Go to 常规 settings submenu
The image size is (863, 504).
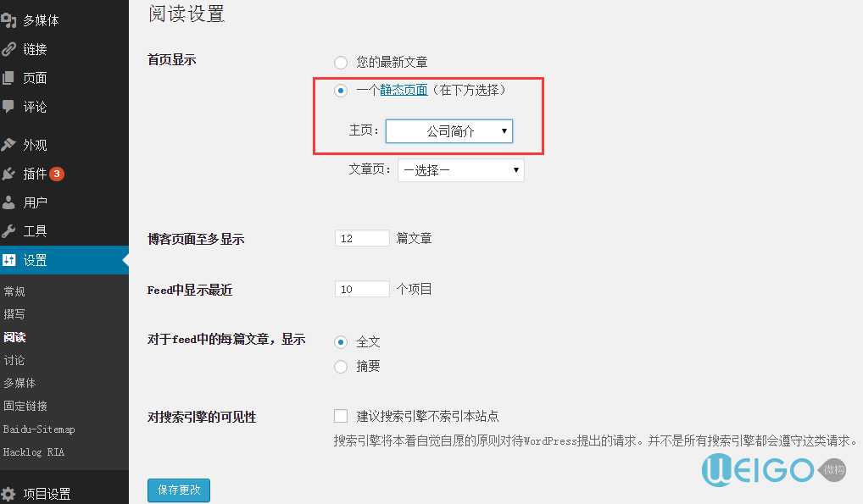pyautogui.click(x=14, y=291)
